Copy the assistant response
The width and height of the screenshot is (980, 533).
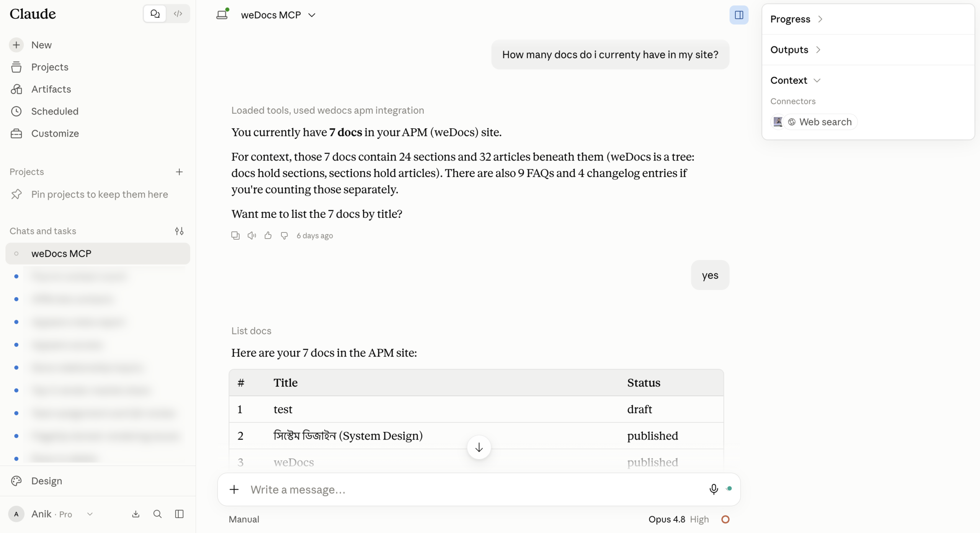(235, 235)
